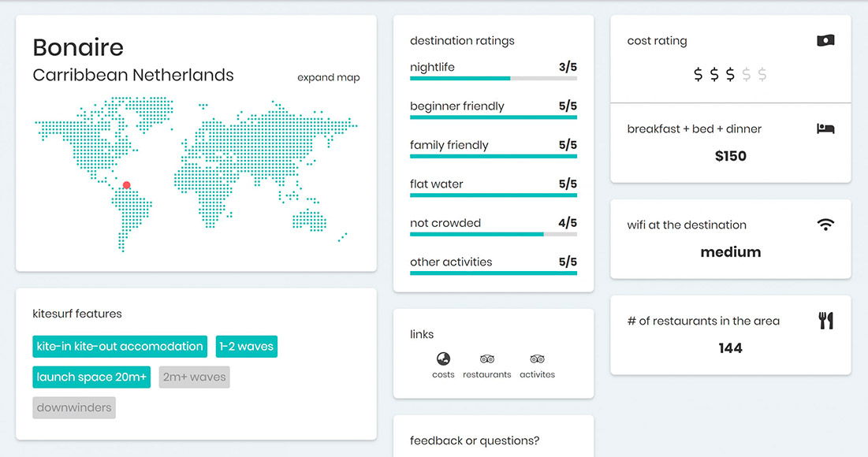This screenshot has height=457, width=868.
Task: Toggle the launch space 20m+ tag
Action: (91, 377)
